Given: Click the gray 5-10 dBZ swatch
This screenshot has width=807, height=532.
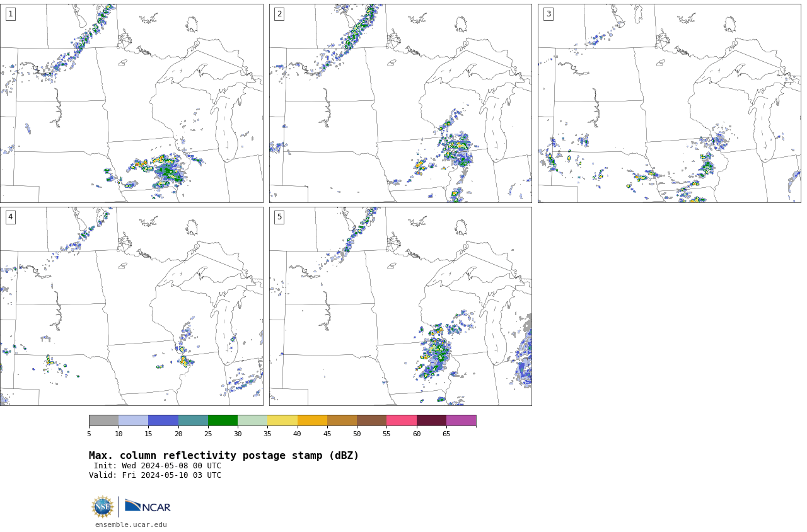Looking at the screenshot, I should [x=103, y=420].
